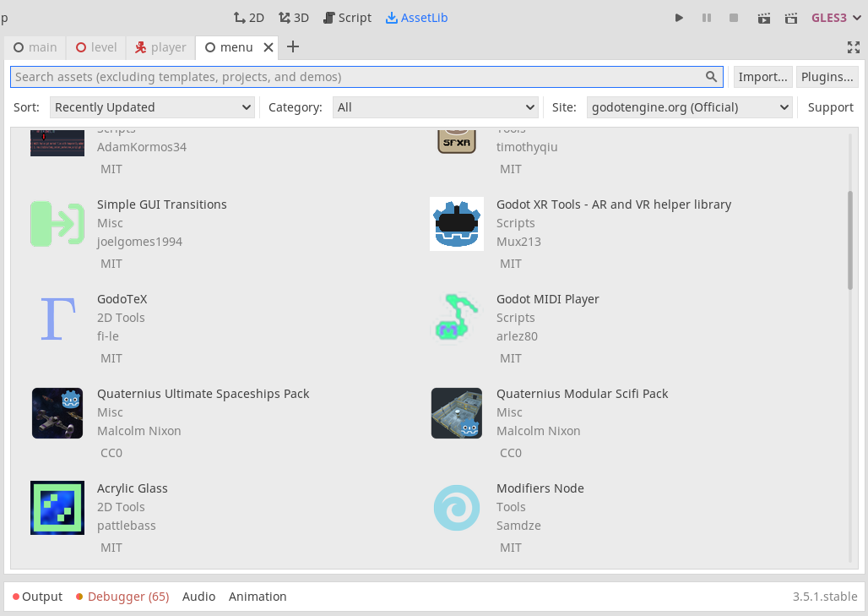
Task: Click the Plugins... button
Action: pyautogui.click(x=827, y=77)
